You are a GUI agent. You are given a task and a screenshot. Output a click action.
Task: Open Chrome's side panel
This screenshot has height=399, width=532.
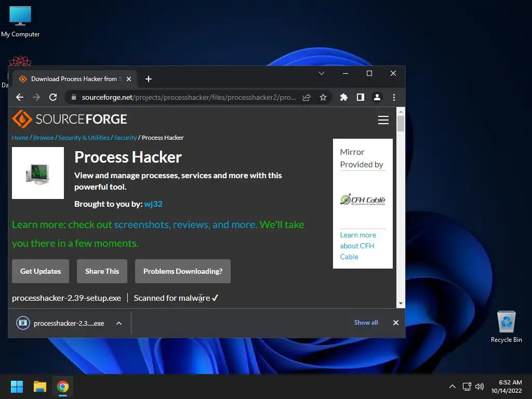361,97
